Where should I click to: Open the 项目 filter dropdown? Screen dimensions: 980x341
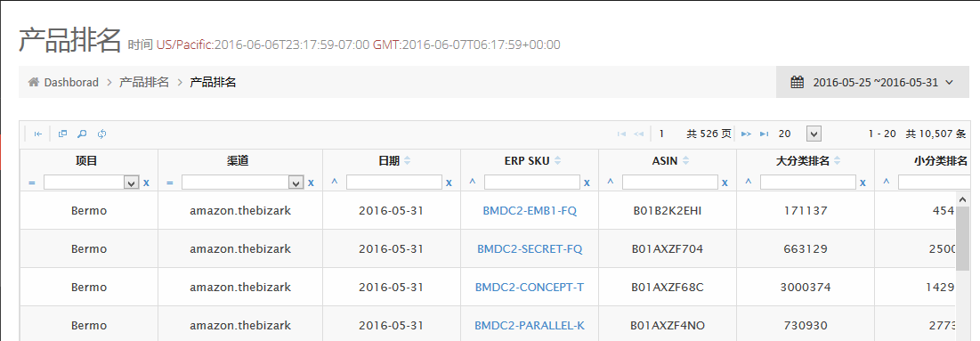click(x=132, y=183)
